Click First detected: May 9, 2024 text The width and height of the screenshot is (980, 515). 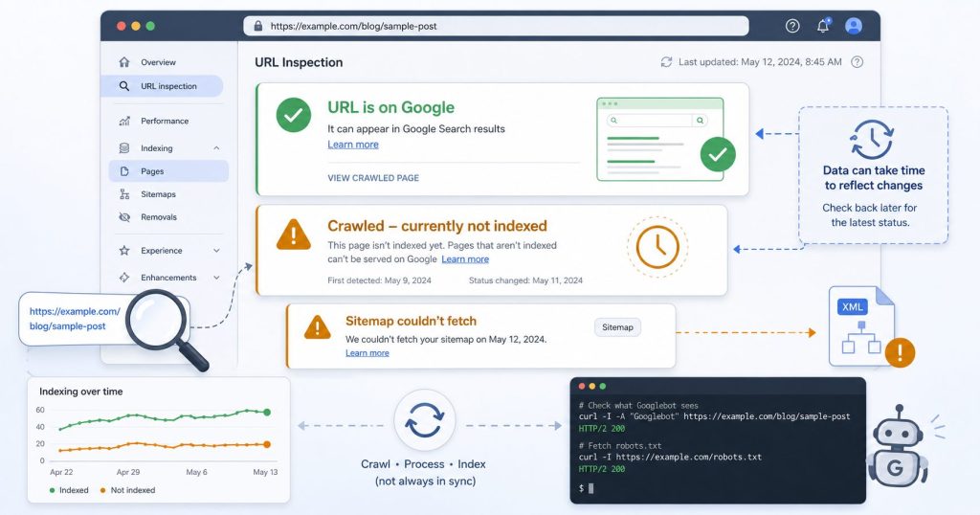point(379,280)
